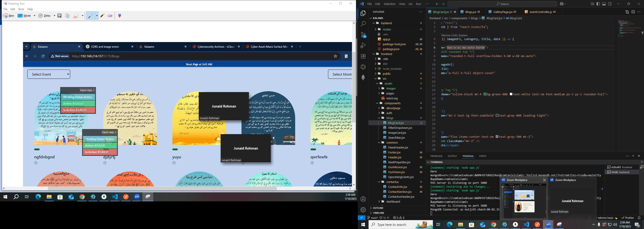644x229 pixels.
Task: Expand the TIMELINE section in Explorer
Action: (397, 213)
